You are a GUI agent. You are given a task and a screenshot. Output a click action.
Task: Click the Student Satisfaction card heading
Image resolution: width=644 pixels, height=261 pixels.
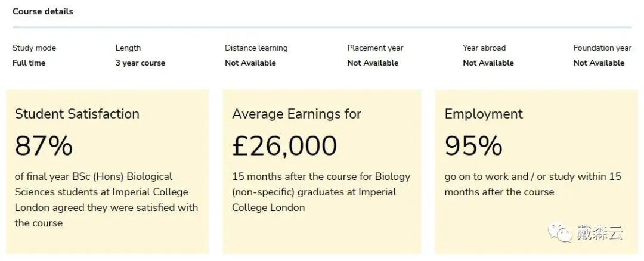pos(77,114)
